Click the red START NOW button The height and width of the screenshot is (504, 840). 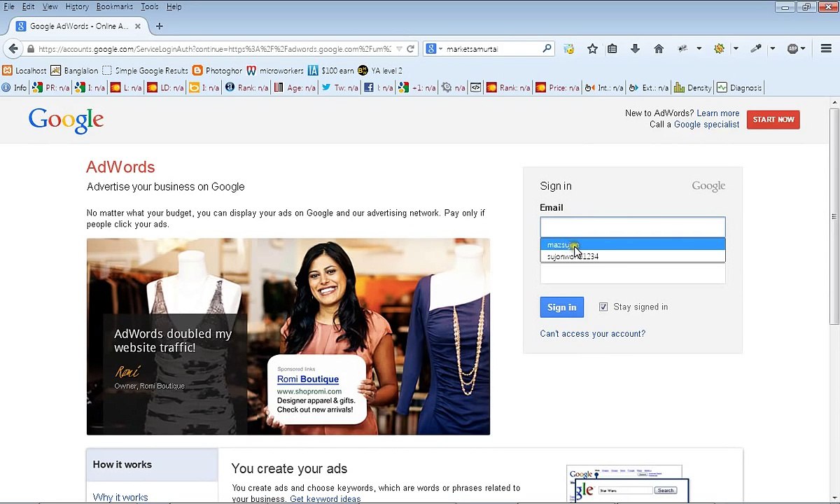[773, 120]
